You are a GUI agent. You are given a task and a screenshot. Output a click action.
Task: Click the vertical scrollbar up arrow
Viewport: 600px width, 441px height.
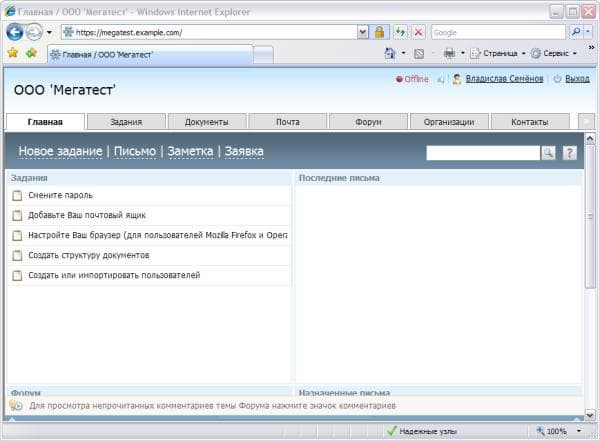[590, 138]
